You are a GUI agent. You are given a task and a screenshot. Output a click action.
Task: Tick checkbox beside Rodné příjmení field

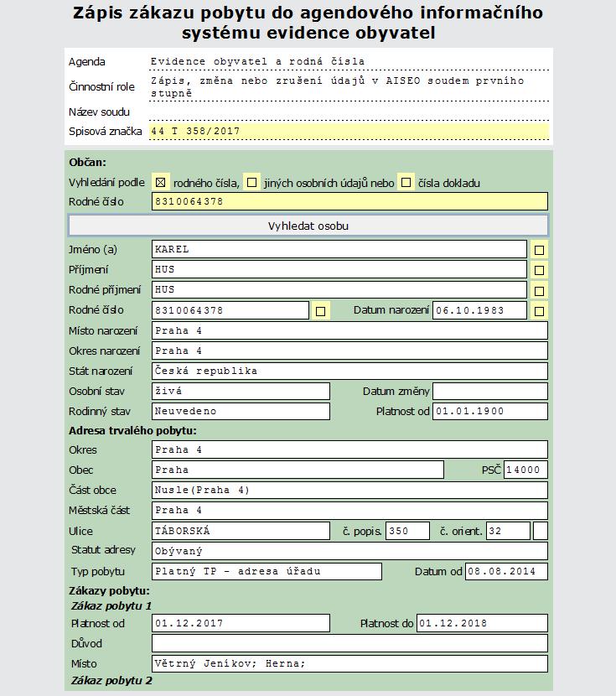tap(539, 291)
